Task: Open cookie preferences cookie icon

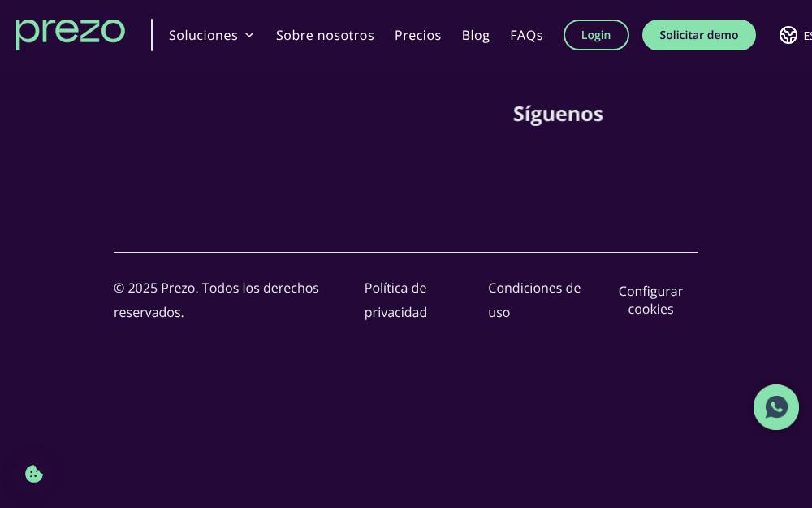Action: click(x=34, y=474)
